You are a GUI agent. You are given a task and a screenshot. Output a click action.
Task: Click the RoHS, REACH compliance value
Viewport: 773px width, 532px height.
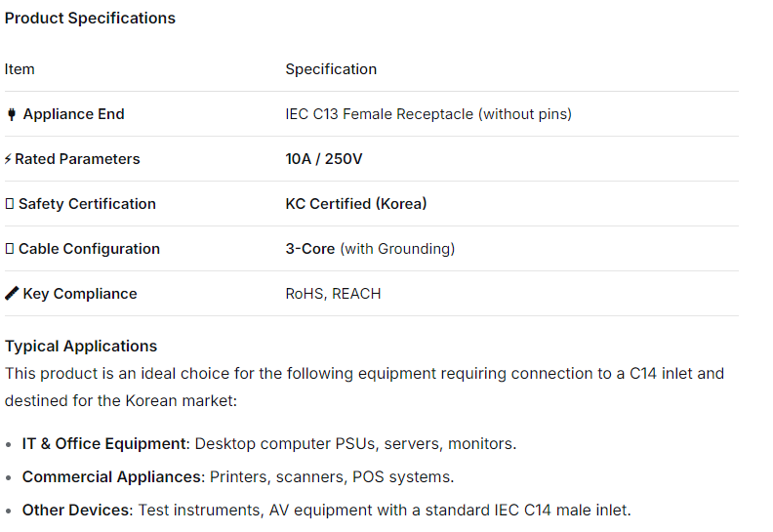[333, 294]
